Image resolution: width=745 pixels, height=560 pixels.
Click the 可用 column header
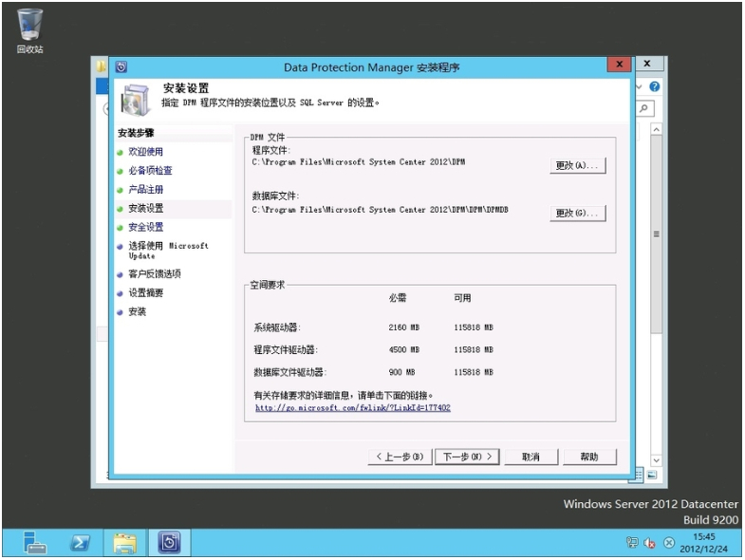462,298
